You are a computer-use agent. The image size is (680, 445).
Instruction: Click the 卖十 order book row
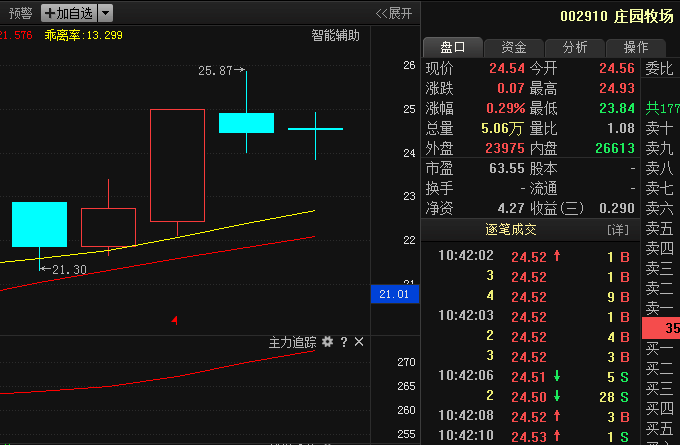(659, 128)
